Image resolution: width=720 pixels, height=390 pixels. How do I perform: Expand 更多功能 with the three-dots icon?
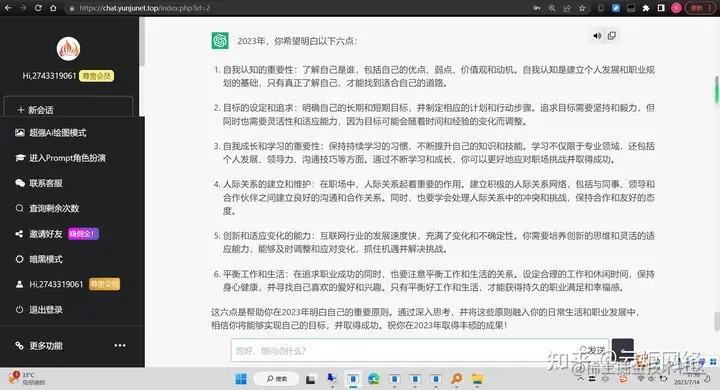click(120, 345)
